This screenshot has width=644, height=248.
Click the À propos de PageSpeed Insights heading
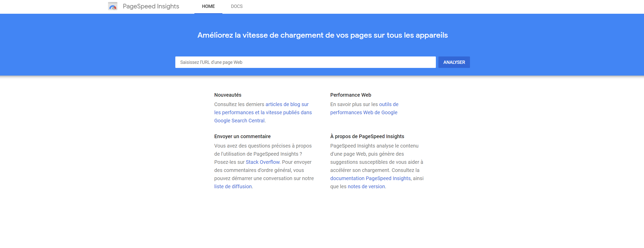click(x=367, y=136)
